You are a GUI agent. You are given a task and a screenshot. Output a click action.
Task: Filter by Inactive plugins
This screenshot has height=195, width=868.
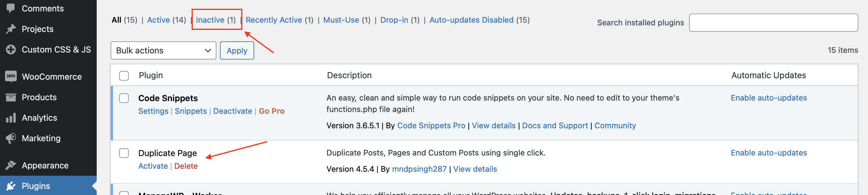pos(210,20)
